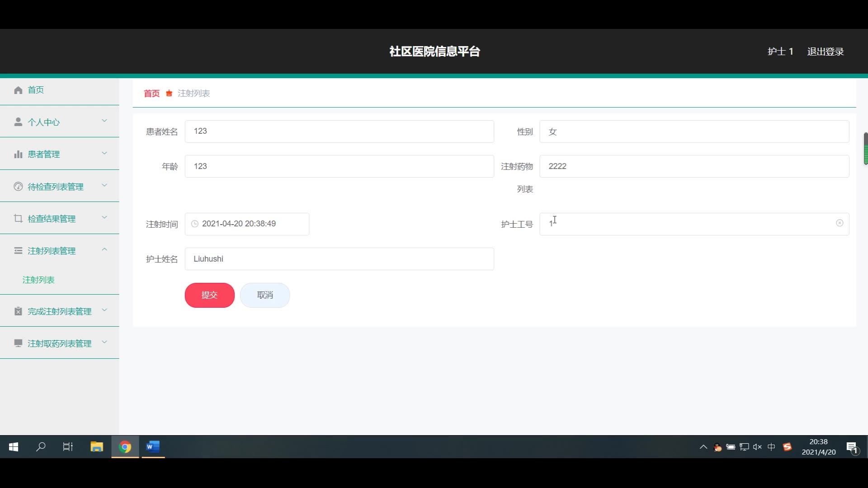Image resolution: width=868 pixels, height=488 pixels.
Task: Click 退出登录 link in header
Action: (825, 52)
